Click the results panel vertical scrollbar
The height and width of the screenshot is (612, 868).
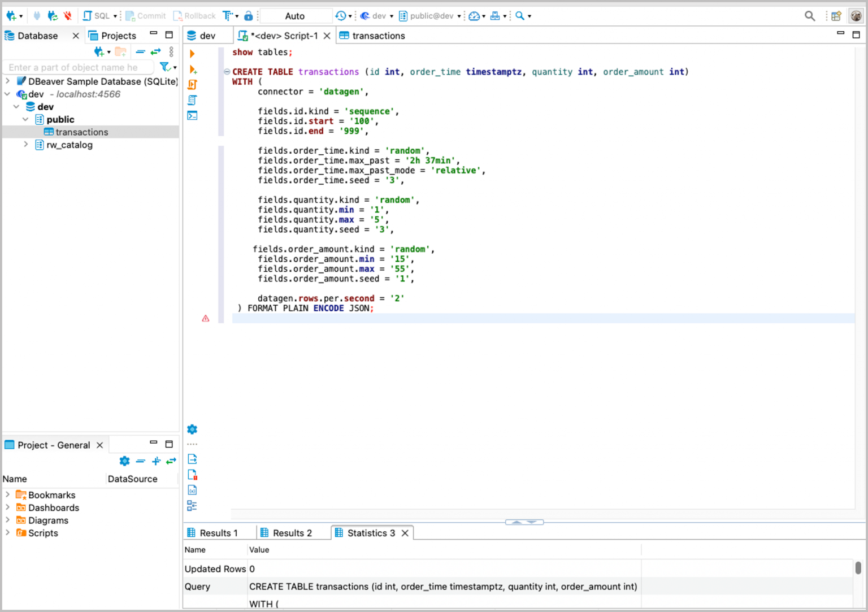(858, 568)
